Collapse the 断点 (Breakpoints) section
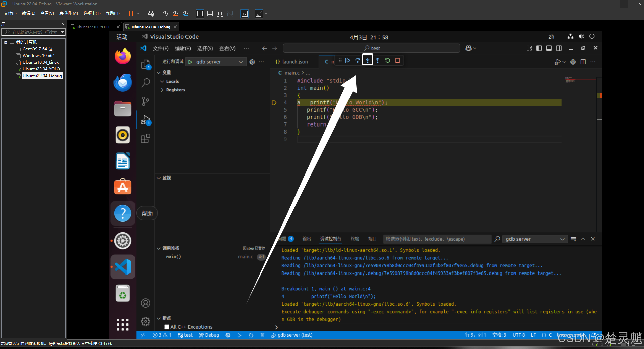Image resolution: width=644 pixels, height=349 pixels. pos(159,318)
